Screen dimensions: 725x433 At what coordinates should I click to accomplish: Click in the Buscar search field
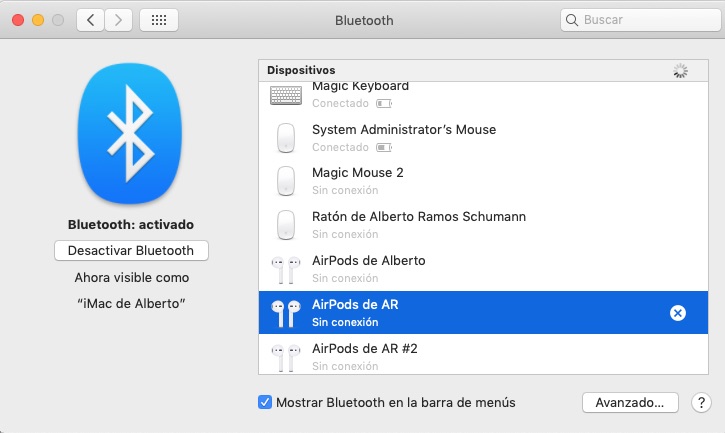click(x=640, y=20)
